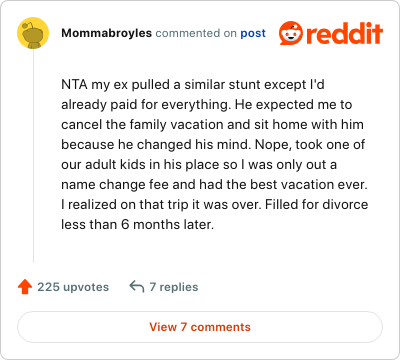400x360 pixels.
Task: Open the Reddit Snoo logo icon
Action: coord(291,33)
